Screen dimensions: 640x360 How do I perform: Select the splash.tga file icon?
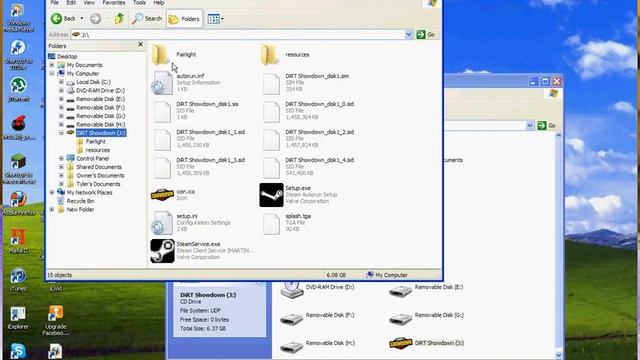point(271,223)
